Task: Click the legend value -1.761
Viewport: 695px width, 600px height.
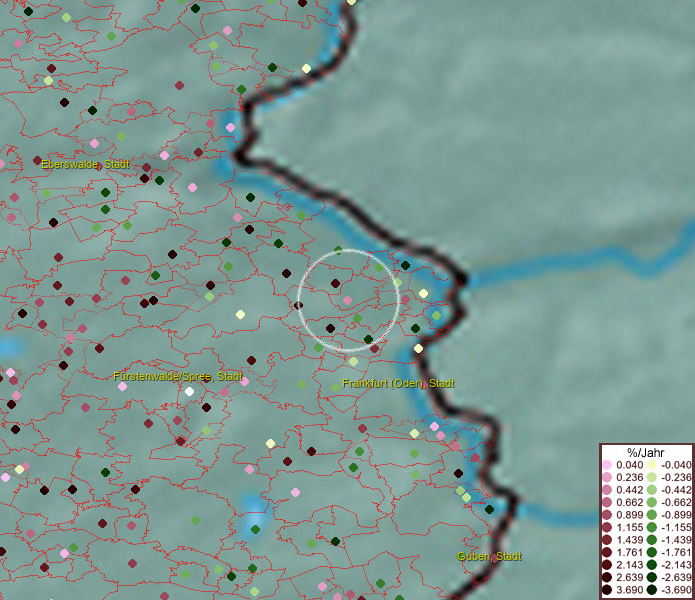Action: (676, 552)
